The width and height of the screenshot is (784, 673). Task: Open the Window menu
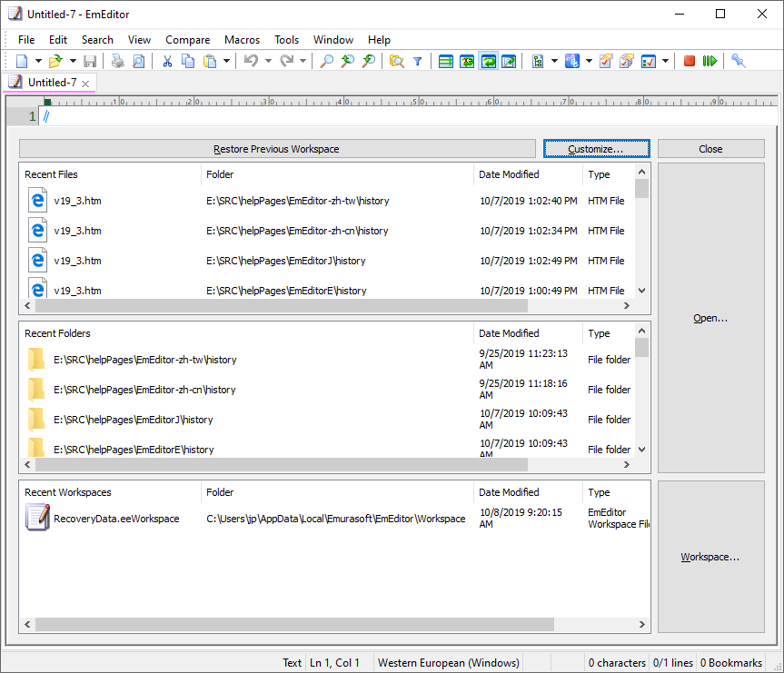(x=333, y=39)
